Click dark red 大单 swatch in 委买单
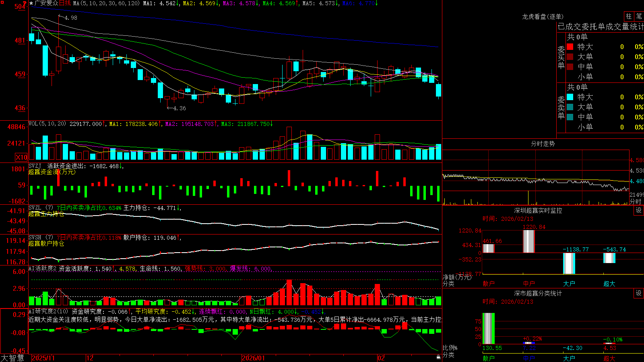The width and height of the screenshot is (644, 362). (x=570, y=57)
